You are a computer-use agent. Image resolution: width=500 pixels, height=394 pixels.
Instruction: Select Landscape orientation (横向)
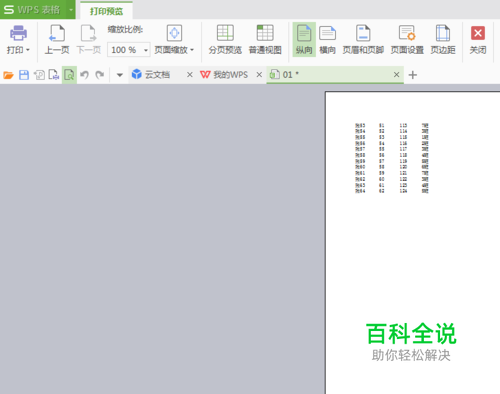[x=327, y=39]
